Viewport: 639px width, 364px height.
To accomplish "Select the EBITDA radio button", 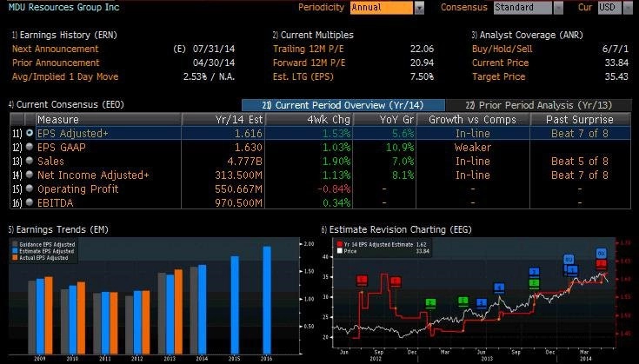I will click(x=30, y=202).
